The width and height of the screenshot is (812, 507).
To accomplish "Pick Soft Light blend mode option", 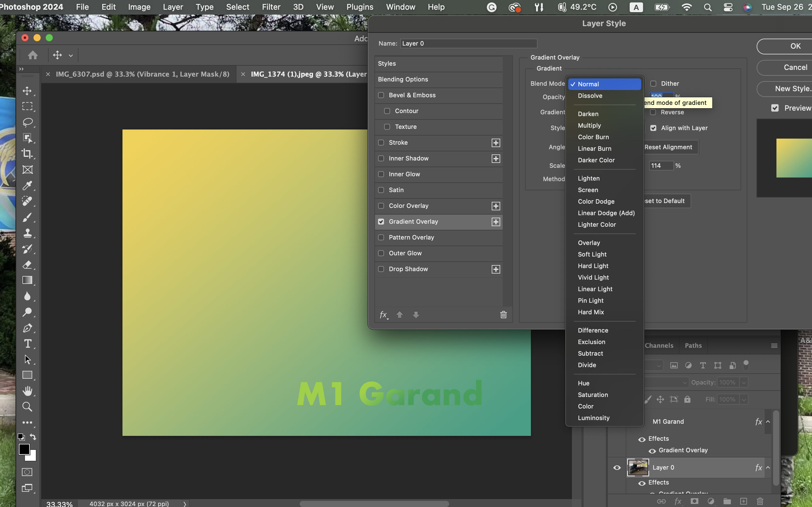I will [592, 254].
